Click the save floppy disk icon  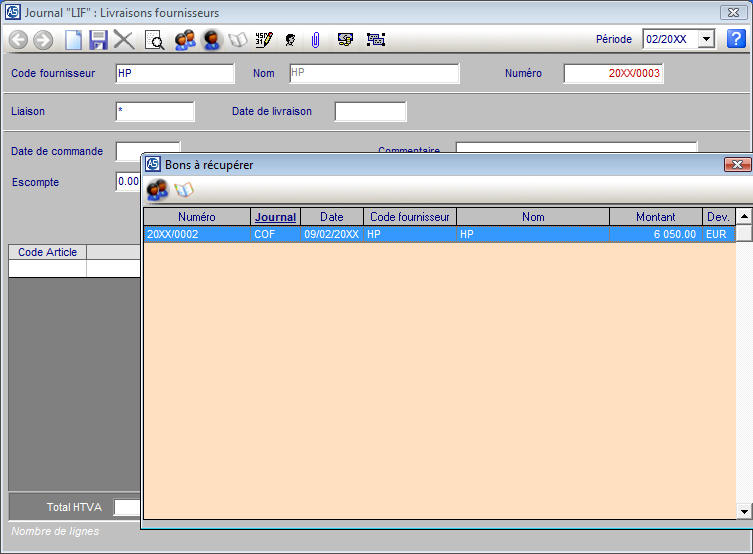point(98,40)
